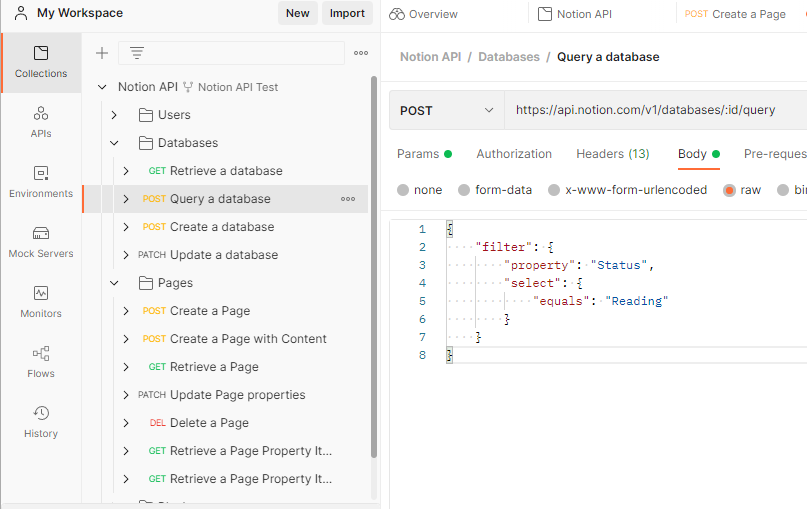Screen dimensions: 807x509
Task: Click the New button
Action: coord(297,13)
